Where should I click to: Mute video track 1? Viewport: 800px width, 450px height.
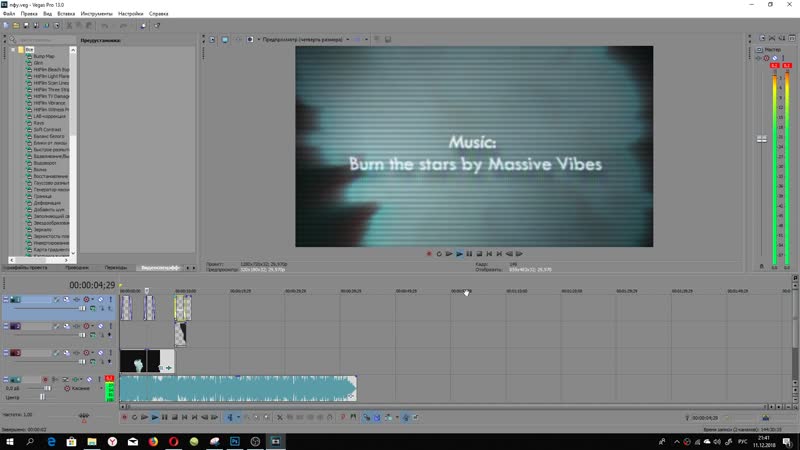[x=101, y=299]
